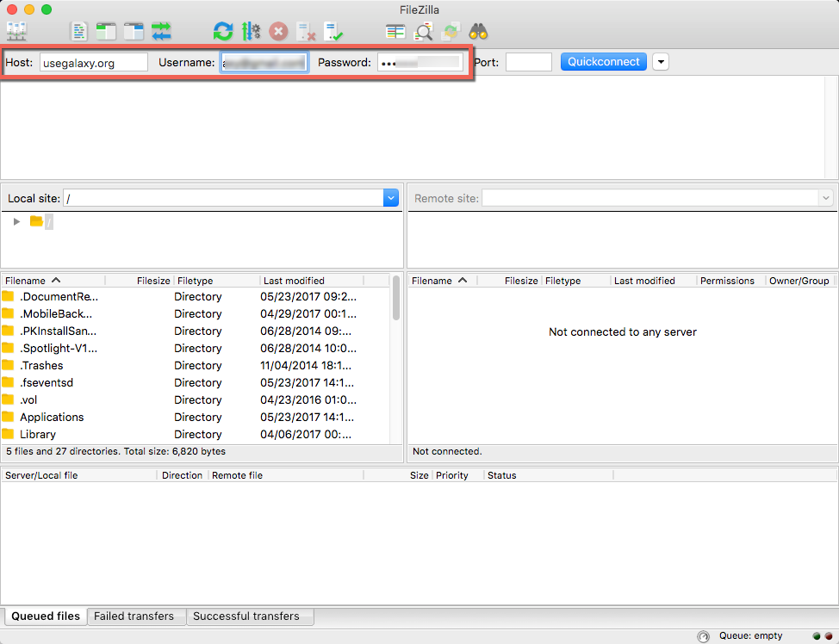Open the Local site path dropdown
The image size is (839, 644).
391,198
